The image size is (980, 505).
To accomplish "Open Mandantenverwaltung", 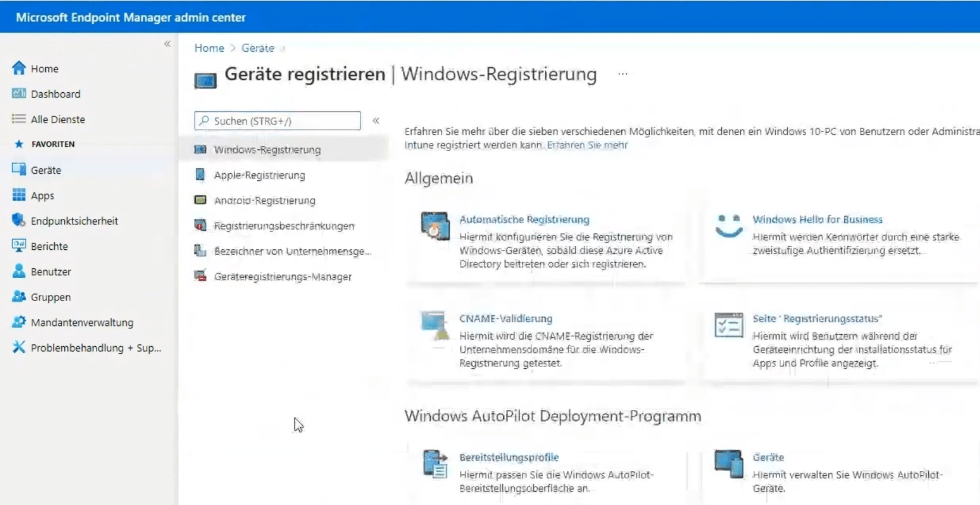I will 82,322.
